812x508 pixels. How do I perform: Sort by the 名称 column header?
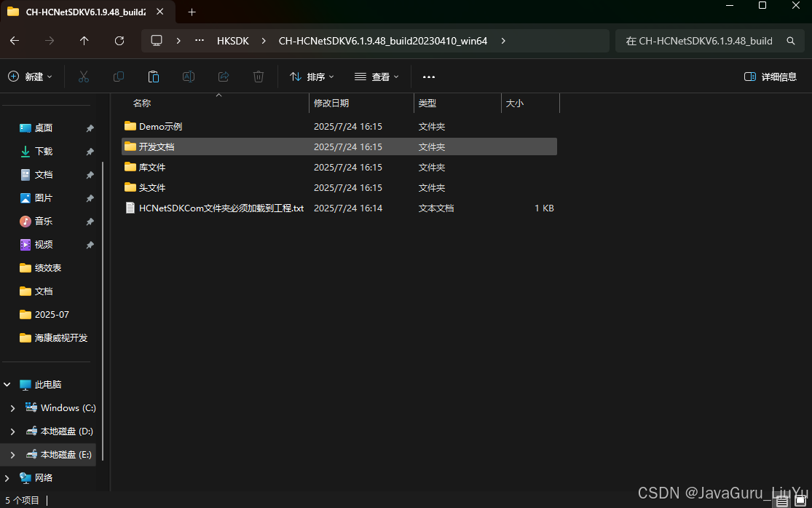pyautogui.click(x=142, y=103)
